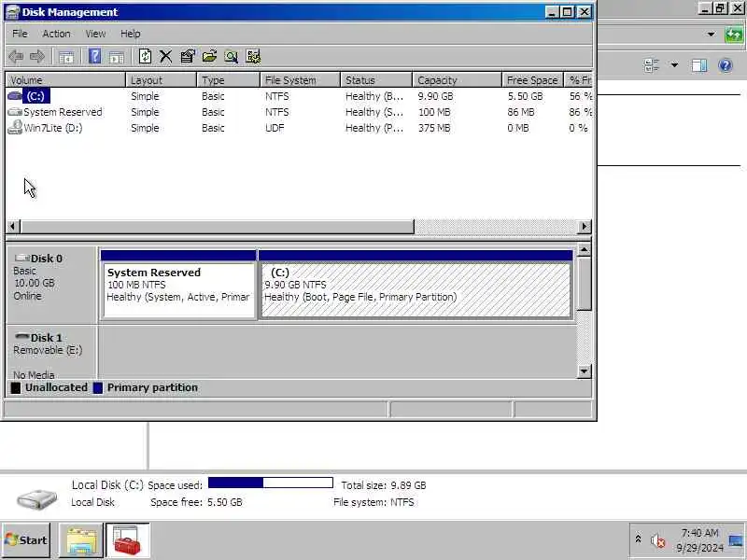The width and height of the screenshot is (747, 560).
Task: Open the Start menu
Action: pyautogui.click(x=26, y=540)
